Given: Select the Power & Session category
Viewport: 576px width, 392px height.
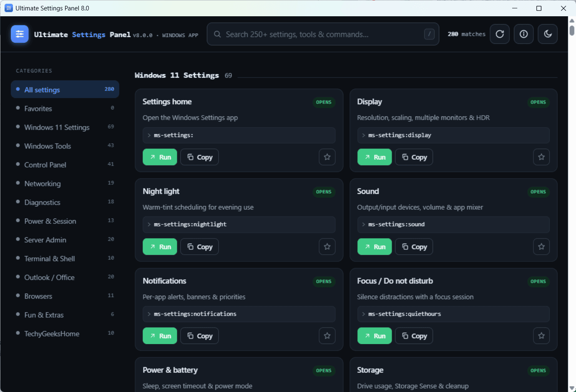Looking at the screenshot, I should pyautogui.click(x=65, y=221).
